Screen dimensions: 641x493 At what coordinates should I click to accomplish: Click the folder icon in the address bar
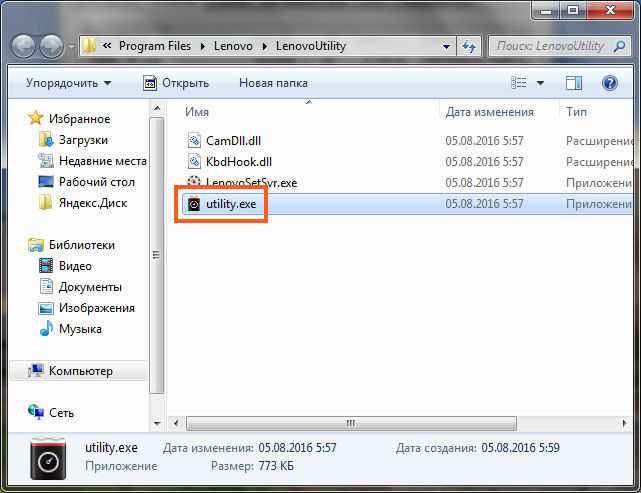tap(89, 46)
